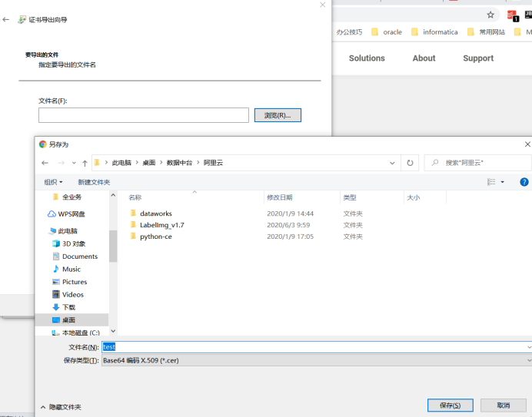532x417 pixels.
Task: Close the certificate export wizard
Action: click(x=323, y=5)
